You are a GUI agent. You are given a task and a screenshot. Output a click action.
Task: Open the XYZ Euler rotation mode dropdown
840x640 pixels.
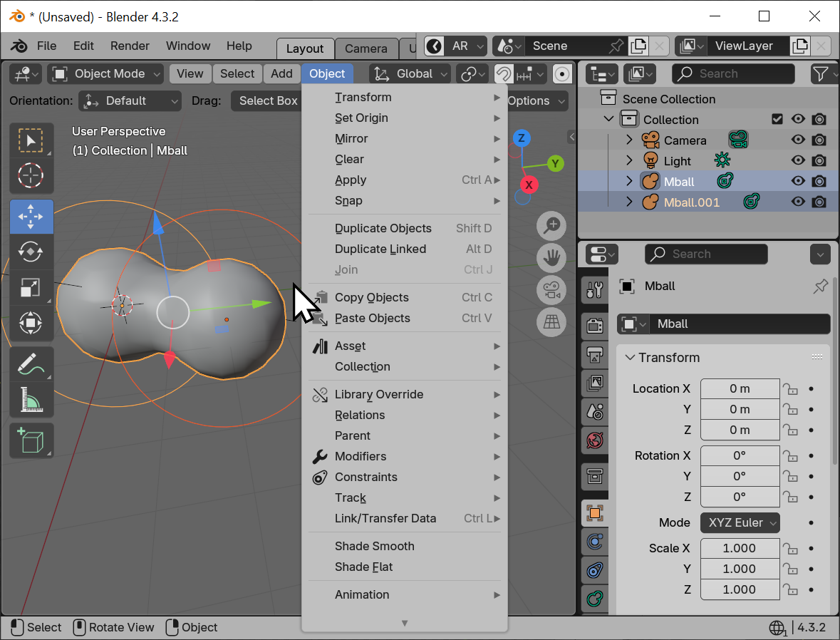[x=740, y=522]
